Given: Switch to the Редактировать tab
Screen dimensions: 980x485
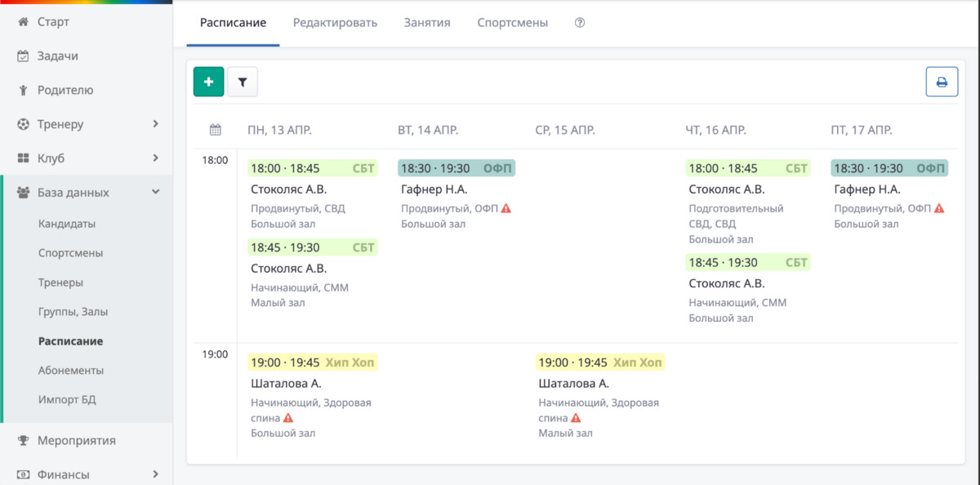Looking at the screenshot, I should point(335,23).
